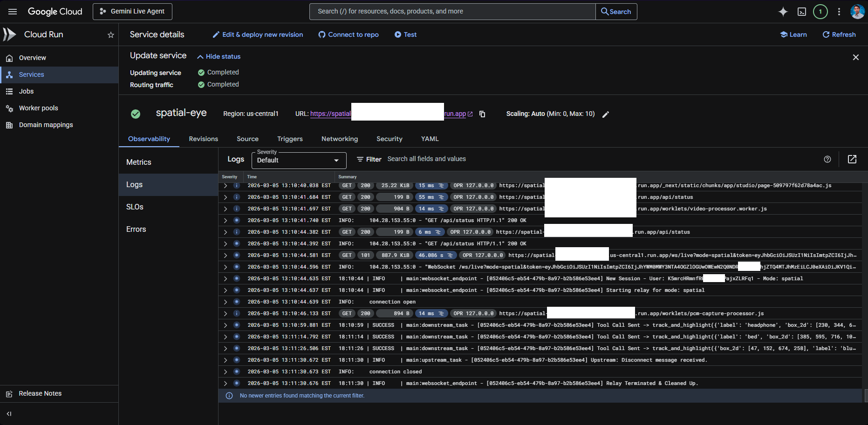Viewport: 868px width, 425px height.
Task: Click the Severity column header
Action: pos(230,177)
